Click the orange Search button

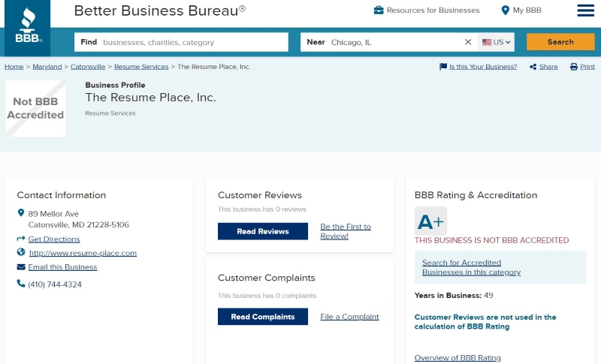tap(560, 42)
